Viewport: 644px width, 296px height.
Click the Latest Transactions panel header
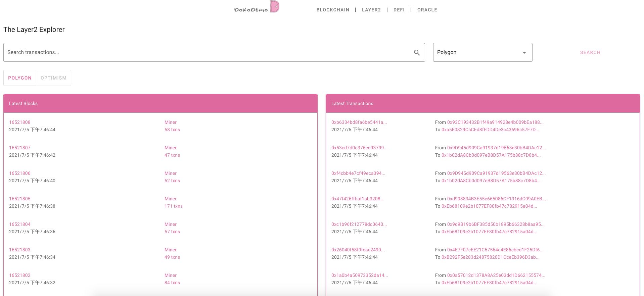point(483,103)
